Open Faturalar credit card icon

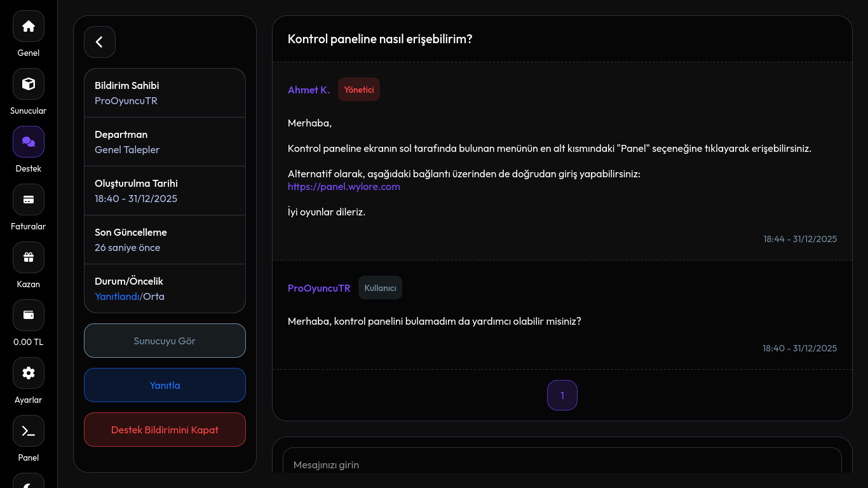(x=29, y=200)
